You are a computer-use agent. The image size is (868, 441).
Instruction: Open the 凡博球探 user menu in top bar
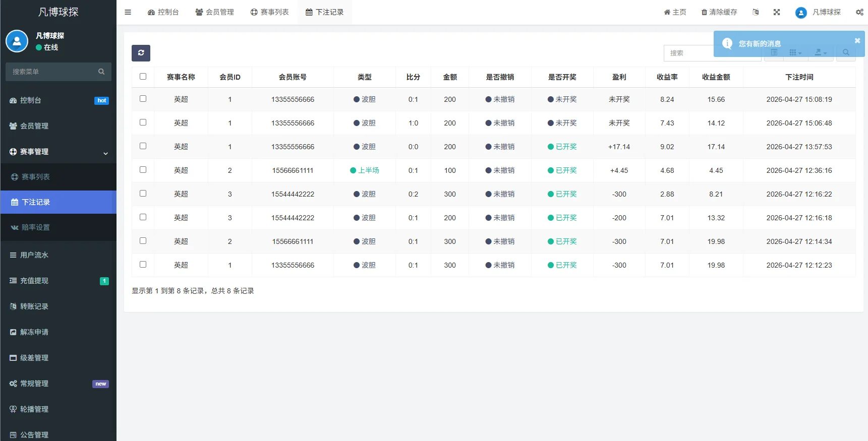coord(818,12)
